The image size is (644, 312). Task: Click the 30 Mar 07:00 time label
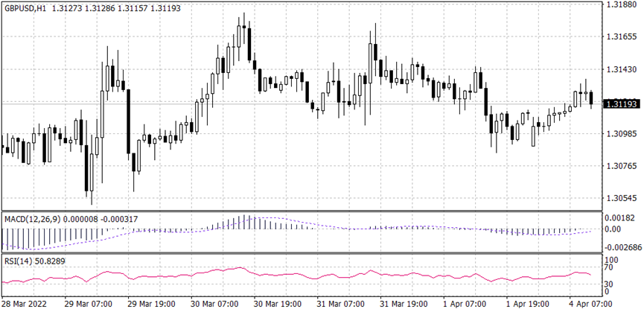tap(214, 305)
